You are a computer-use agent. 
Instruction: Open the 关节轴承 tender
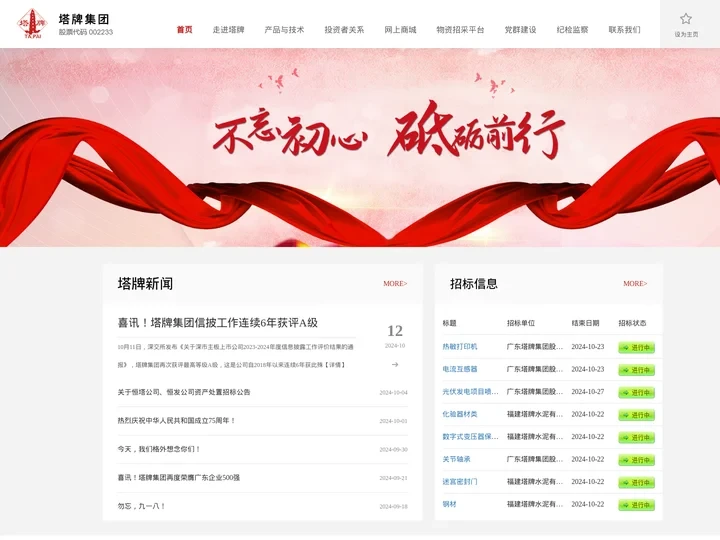pos(456,459)
